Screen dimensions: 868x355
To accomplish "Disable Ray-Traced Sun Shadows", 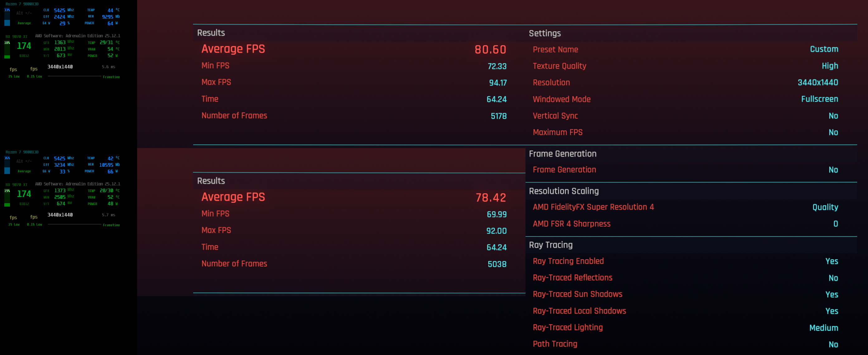I will pos(831,294).
